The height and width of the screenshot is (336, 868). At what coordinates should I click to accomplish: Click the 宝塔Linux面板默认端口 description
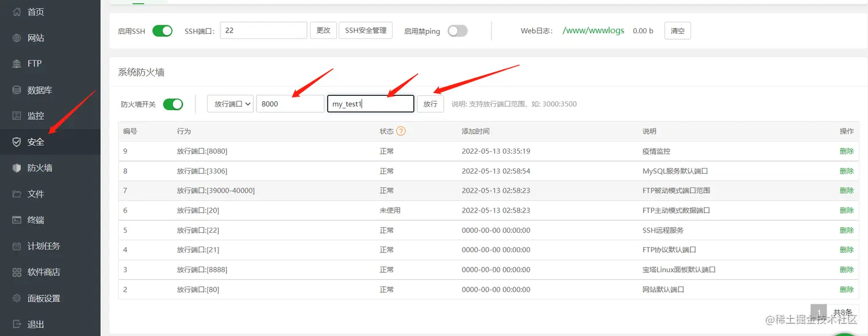tap(679, 269)
